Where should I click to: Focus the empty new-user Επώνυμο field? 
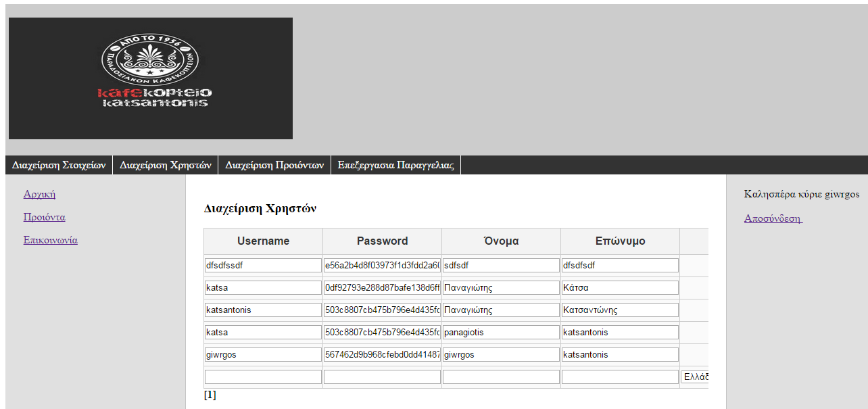coord(620,377)
